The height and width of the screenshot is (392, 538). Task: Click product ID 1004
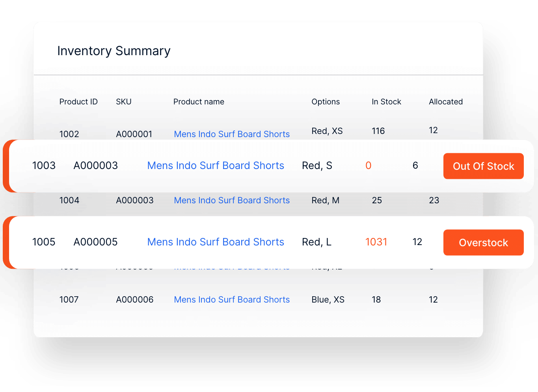click(69, 200)
